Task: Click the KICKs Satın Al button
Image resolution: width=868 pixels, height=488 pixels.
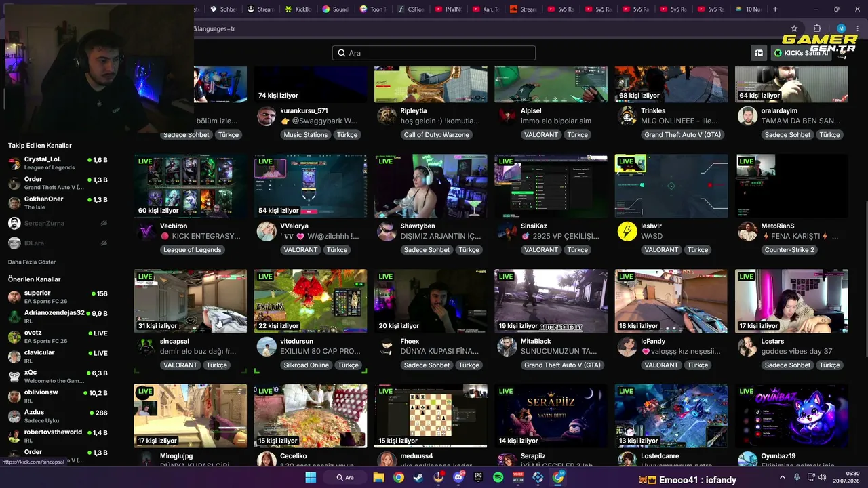Action: [801, 53]
